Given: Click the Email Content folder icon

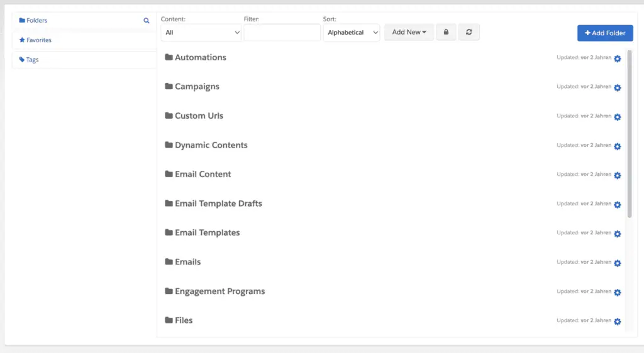Looking at the screenshot, I should [x=169, y=174].
